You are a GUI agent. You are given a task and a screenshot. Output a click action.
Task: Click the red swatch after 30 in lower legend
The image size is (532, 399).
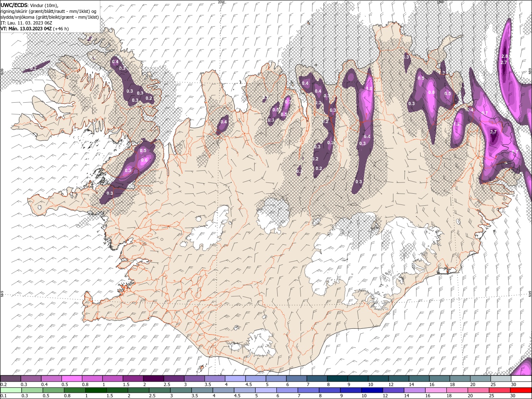pyautogui.click(x=521, y=390)
